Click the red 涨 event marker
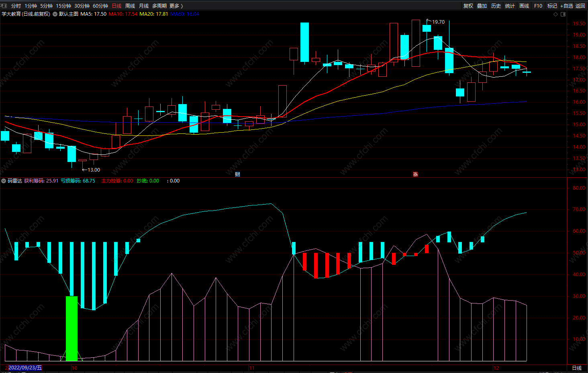Viewport: 588px width, 373px height. click(x=415, y=174)
